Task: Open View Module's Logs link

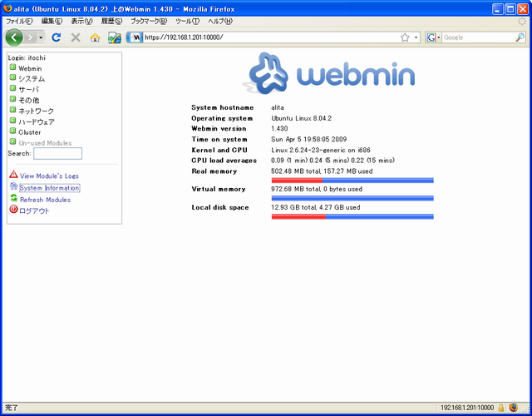Action: tap(49, 176)
